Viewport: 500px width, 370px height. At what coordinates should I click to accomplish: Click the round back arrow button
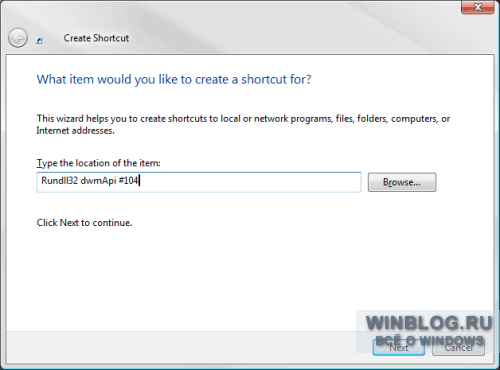click(x=18, y=37)
